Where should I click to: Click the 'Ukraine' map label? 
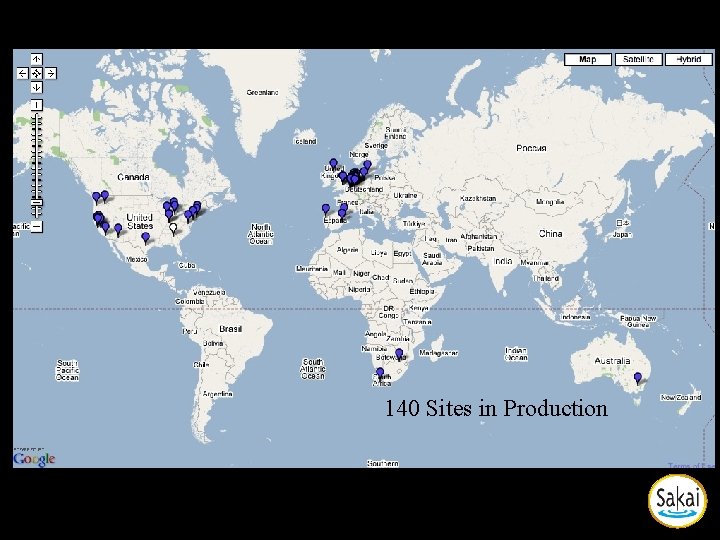coord(405,196)
